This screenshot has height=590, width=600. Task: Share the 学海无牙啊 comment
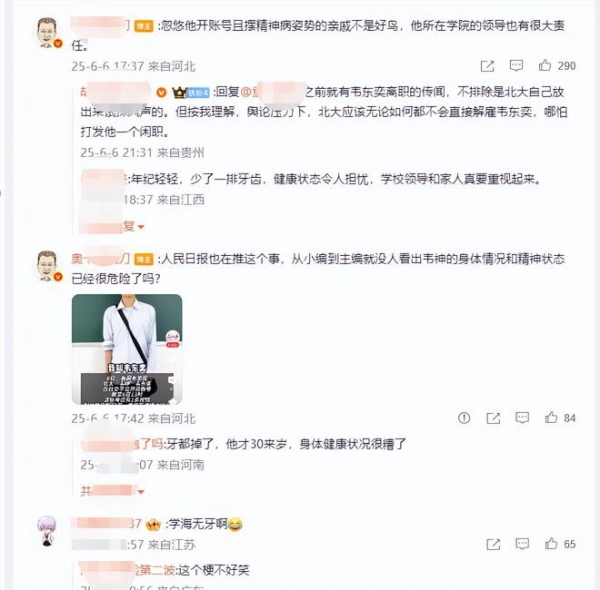(x=493, y=544)
